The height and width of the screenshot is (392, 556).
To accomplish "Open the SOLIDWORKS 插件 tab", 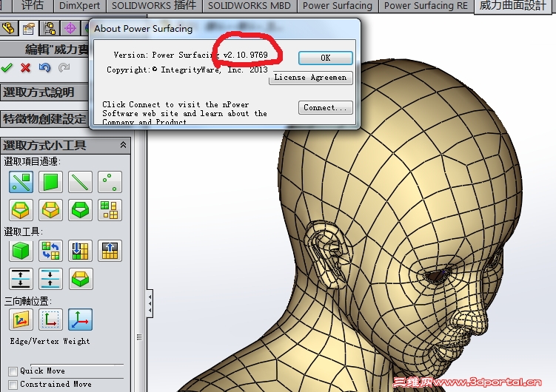I will [x=154, y=6].
